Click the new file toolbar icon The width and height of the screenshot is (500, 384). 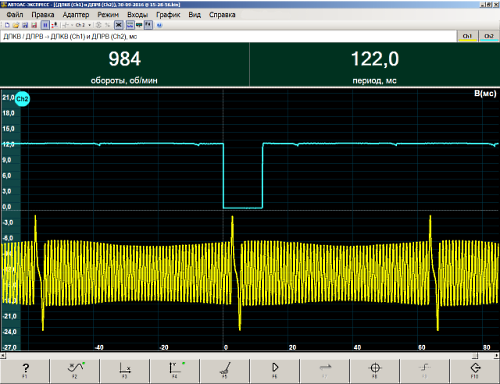click(x=7, y=25)
